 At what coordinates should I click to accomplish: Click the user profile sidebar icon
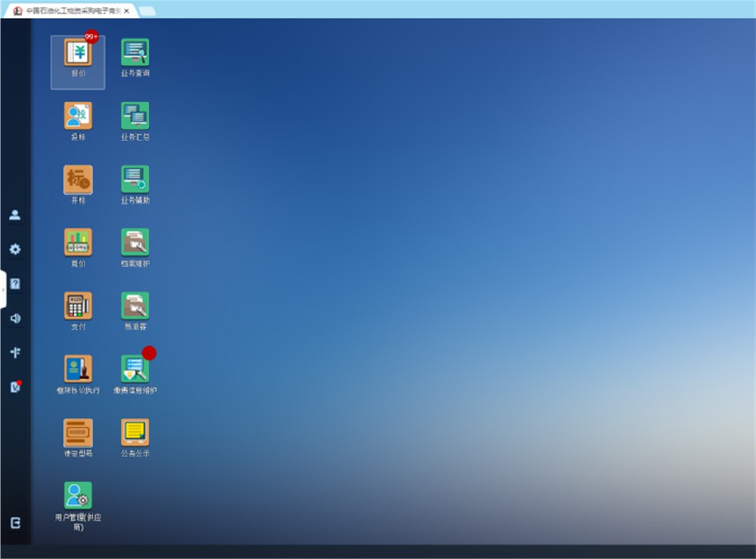tap(14, 215)
